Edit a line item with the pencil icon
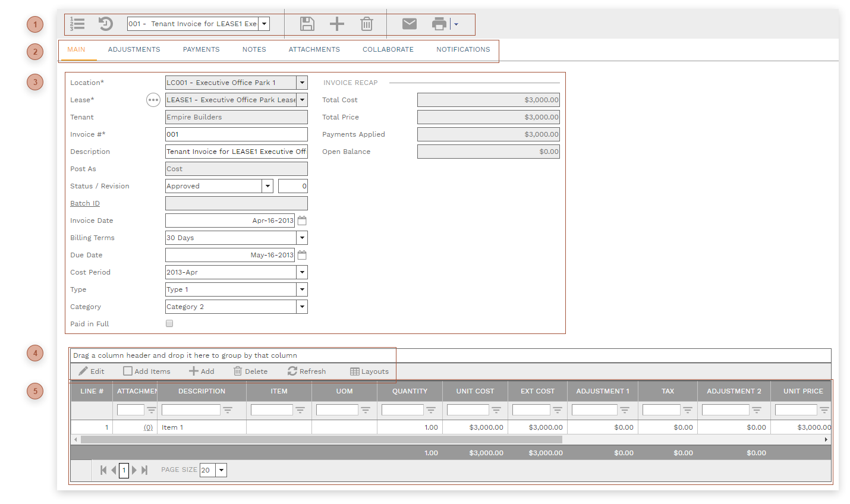Image resolution: width=850 pixels, height=504 pixels. 92,371
